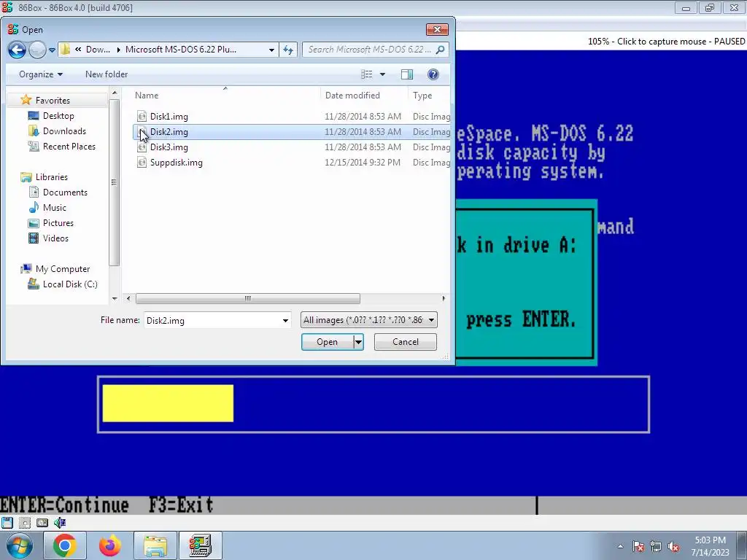Click the search magnifier icon

coord(440,50)
